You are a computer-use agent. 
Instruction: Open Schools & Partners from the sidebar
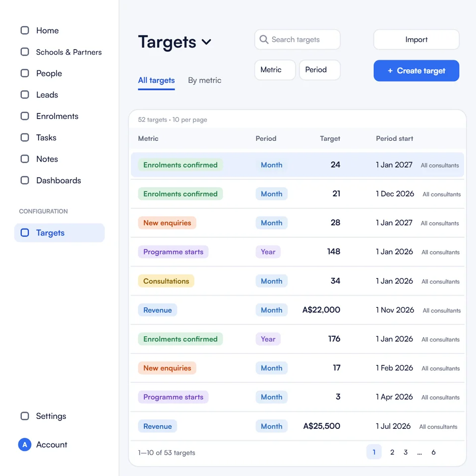(69, 52)
